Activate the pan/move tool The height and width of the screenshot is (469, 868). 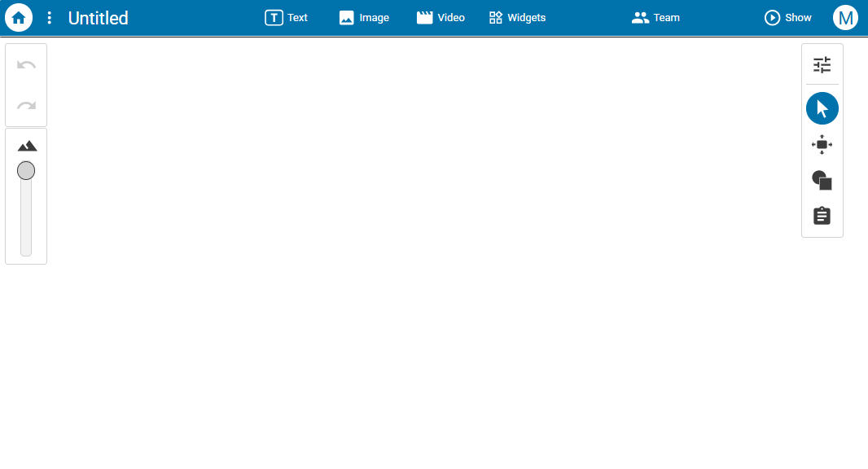click(x=822, y=144)
